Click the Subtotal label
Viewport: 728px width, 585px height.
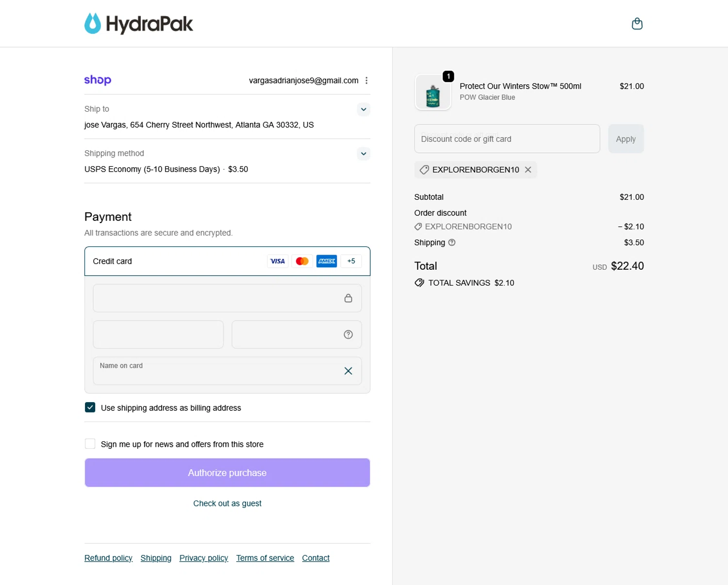(429, 197)
